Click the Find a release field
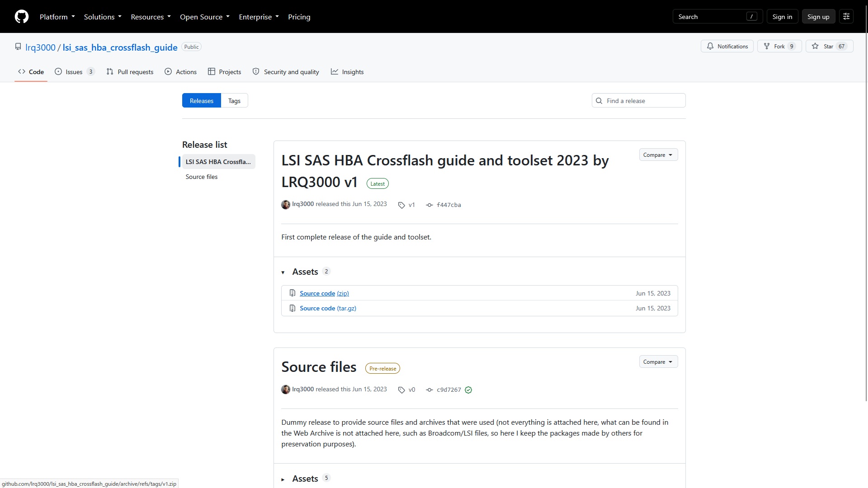This screenshot has height=488, width=868. click(x=638, y=100)
